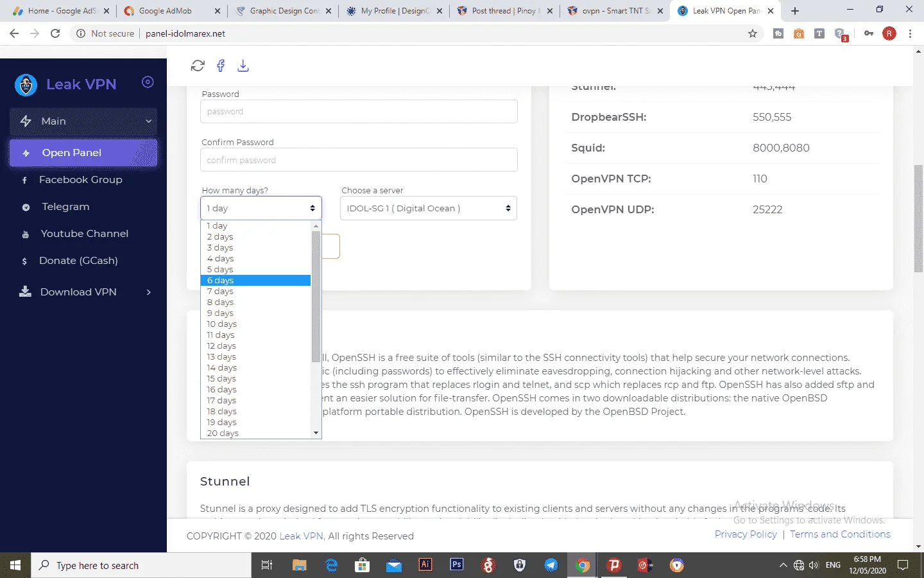Click the download icon in page toolbar
This screenshot has width=924, height=578.
coord(243,66)
